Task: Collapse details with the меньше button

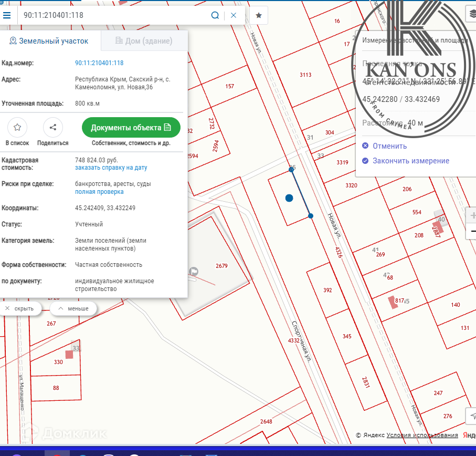Action: pyautogui.click(x=73, y=308)
